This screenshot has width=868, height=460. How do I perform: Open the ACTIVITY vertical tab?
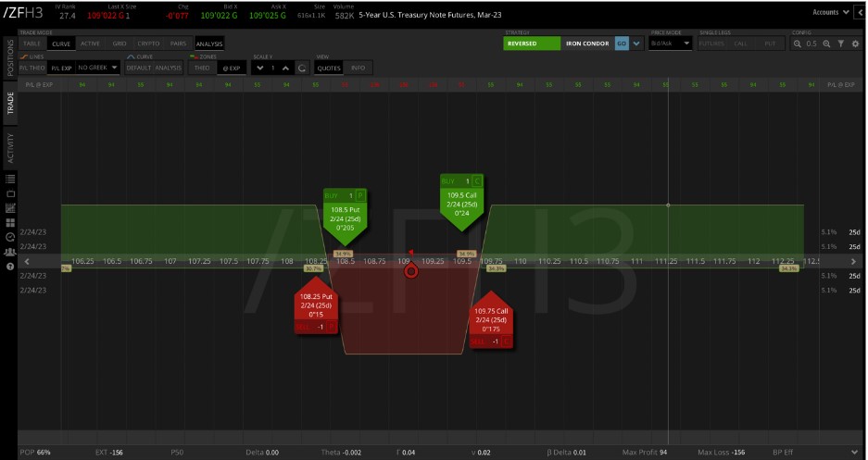(10, 148)
